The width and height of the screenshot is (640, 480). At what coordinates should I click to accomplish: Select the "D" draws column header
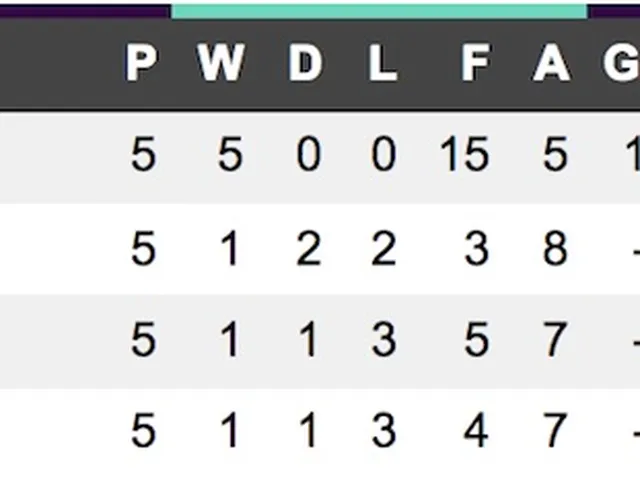click(306, 65)
